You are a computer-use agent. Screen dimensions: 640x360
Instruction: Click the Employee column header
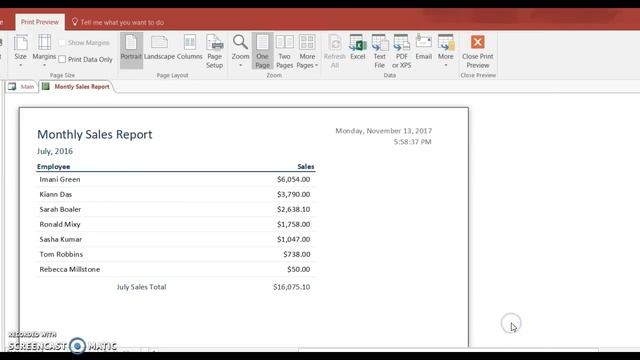53,167
